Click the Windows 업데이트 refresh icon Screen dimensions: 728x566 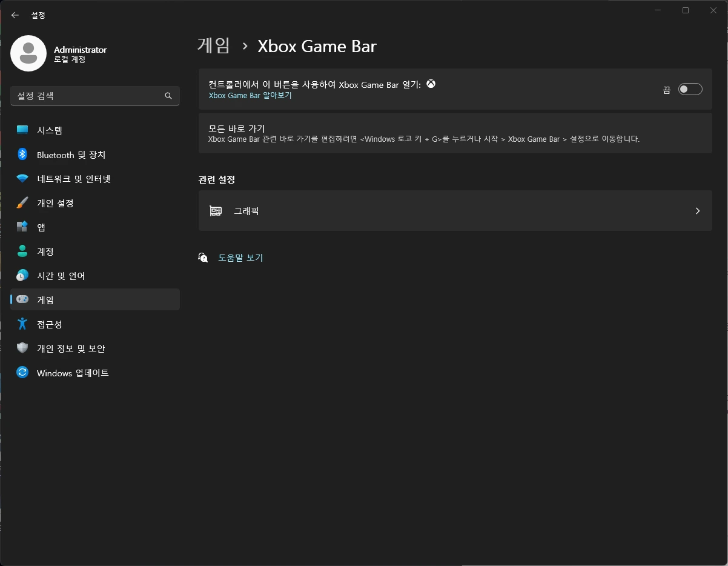(x=22, y=373)
